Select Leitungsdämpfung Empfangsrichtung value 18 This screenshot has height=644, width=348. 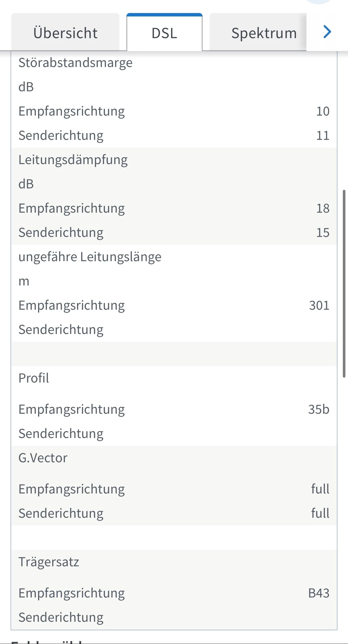click(x=323, y=208)
